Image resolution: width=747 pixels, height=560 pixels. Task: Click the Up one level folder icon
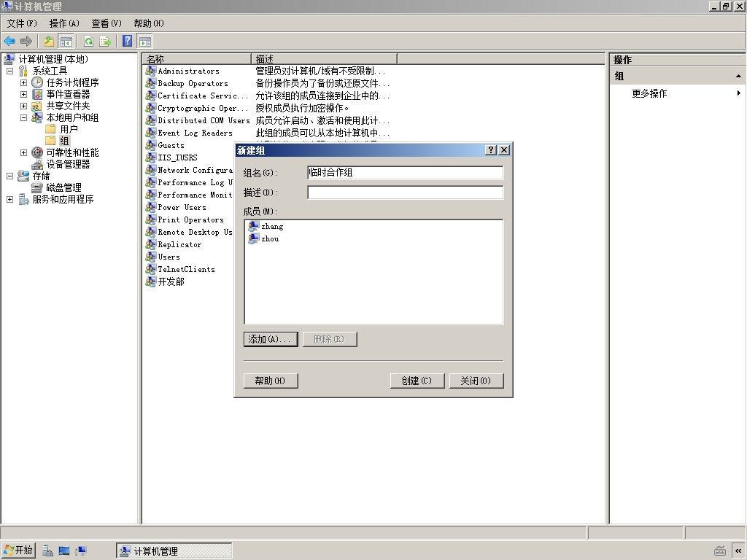tap(49, 42)
